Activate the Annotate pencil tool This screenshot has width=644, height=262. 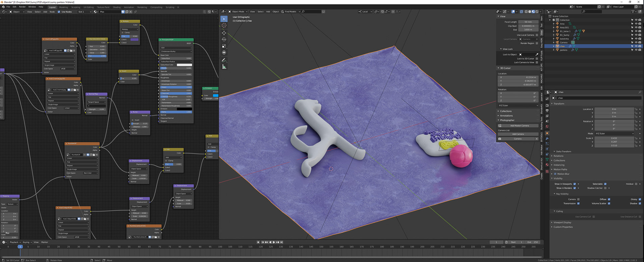click(224, 60)
